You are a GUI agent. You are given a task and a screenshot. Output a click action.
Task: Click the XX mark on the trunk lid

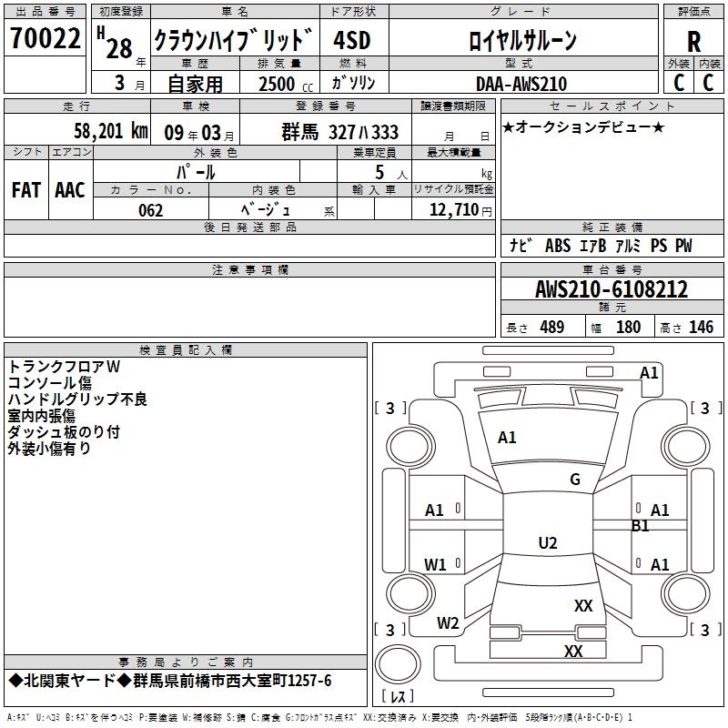583,606
